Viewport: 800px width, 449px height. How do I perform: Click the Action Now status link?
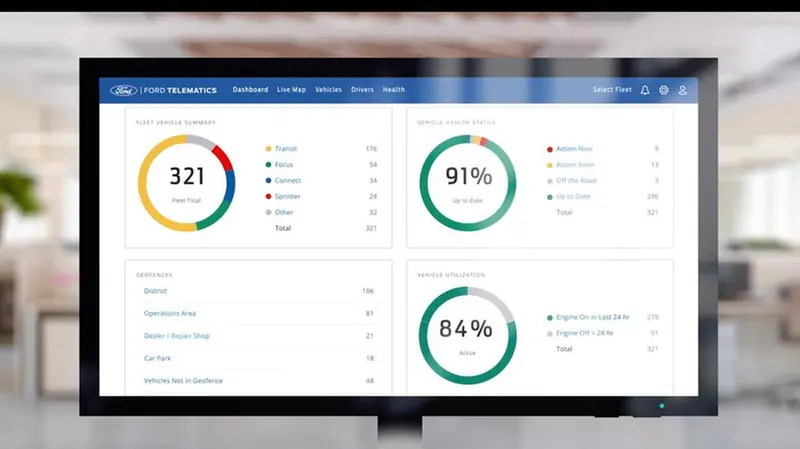pos(574,148)
